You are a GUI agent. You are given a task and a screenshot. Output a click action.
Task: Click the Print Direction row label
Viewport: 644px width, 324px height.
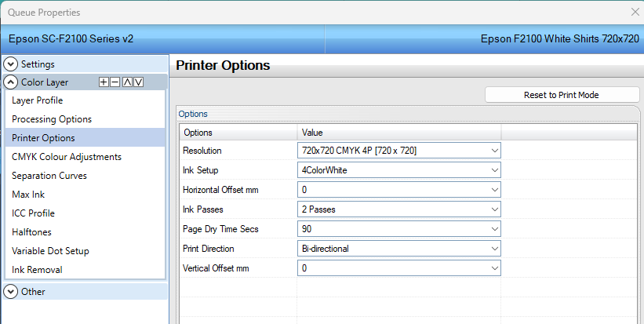coord(208,249)
